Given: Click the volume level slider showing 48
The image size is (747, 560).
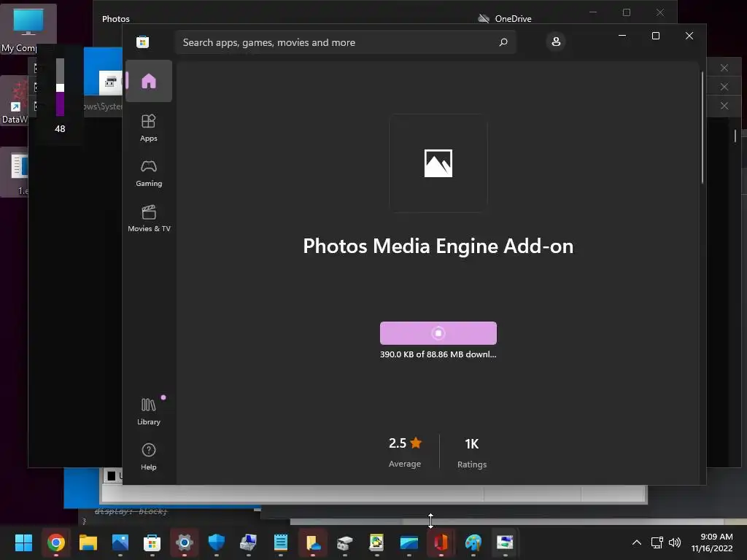Looking at the screenshot, I should coord(60,87).
